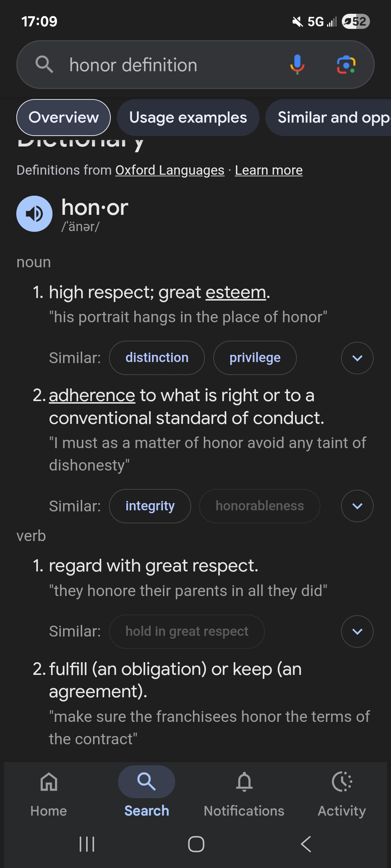Go to the Home tab

coord(49,792)
